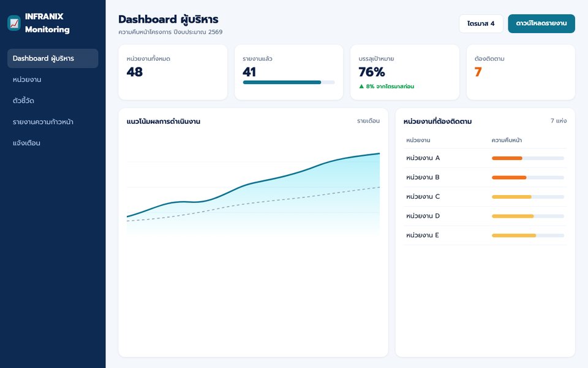Screen dimensions: 588x368
Task: Select the หน่วยงาน A row
Action: pyautogui.click(x=485, y=158)
